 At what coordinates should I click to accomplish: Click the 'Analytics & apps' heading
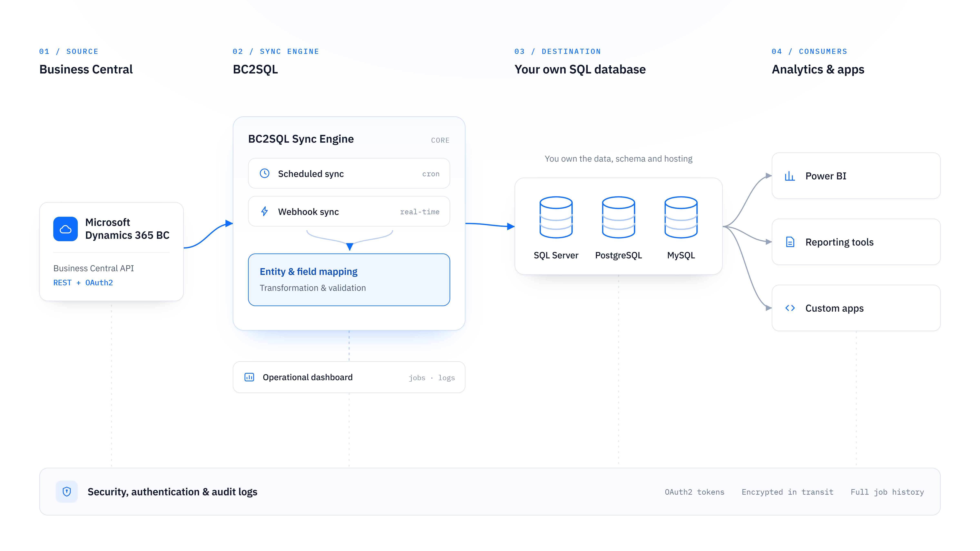tap(818, 70)
